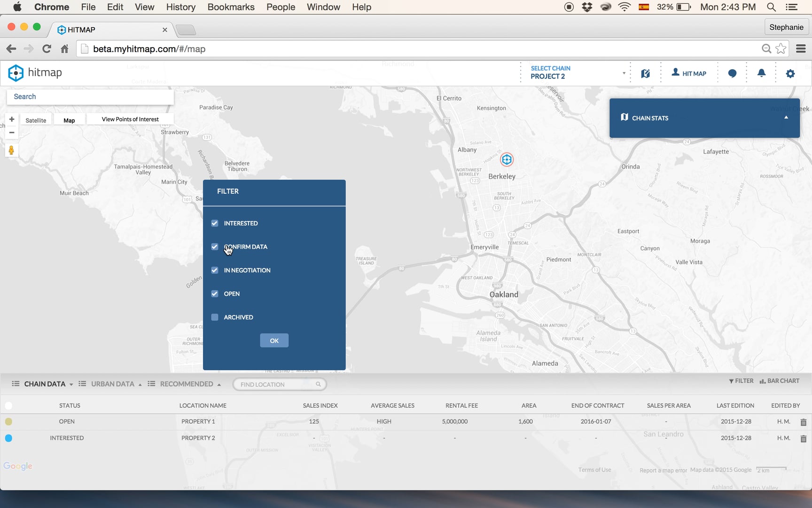Click the hitmap logo hexagon icon
This screenshot has width=812, height=508.
[x=16, y=73]
